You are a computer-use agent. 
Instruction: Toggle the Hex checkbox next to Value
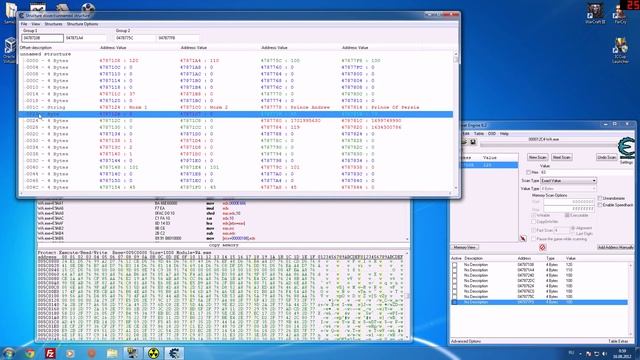[x=529, y=172]
